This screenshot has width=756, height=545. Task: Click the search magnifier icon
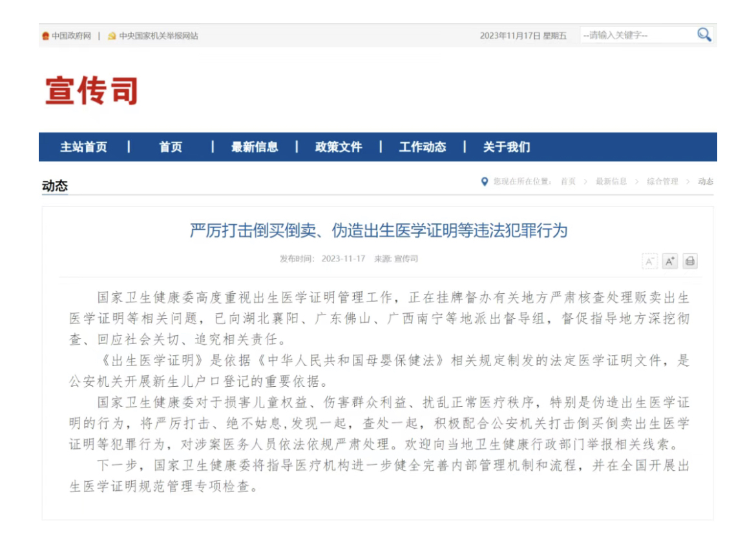tap(704, 35)
